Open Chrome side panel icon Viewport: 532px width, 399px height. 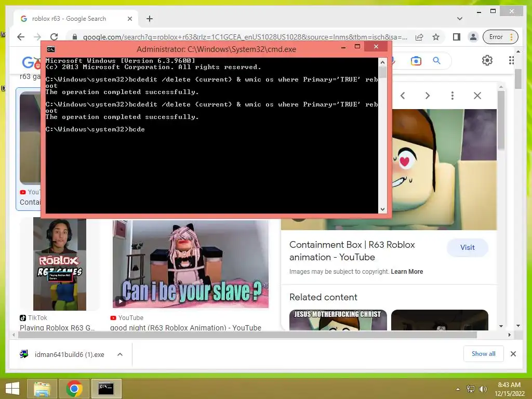click(x=457, y=37)
